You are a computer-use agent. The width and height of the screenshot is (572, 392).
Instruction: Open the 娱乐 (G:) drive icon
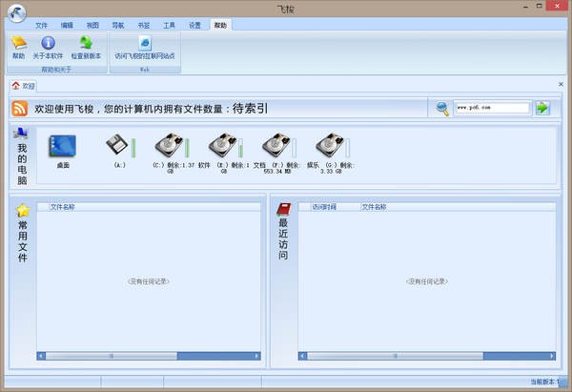(330, 145)
